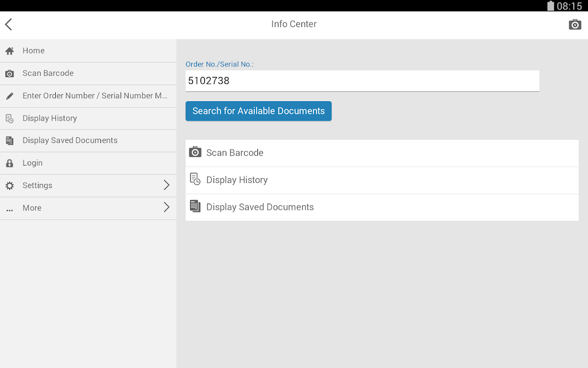
Task: Click the Login padlock icon
Action: pos(10,163)
